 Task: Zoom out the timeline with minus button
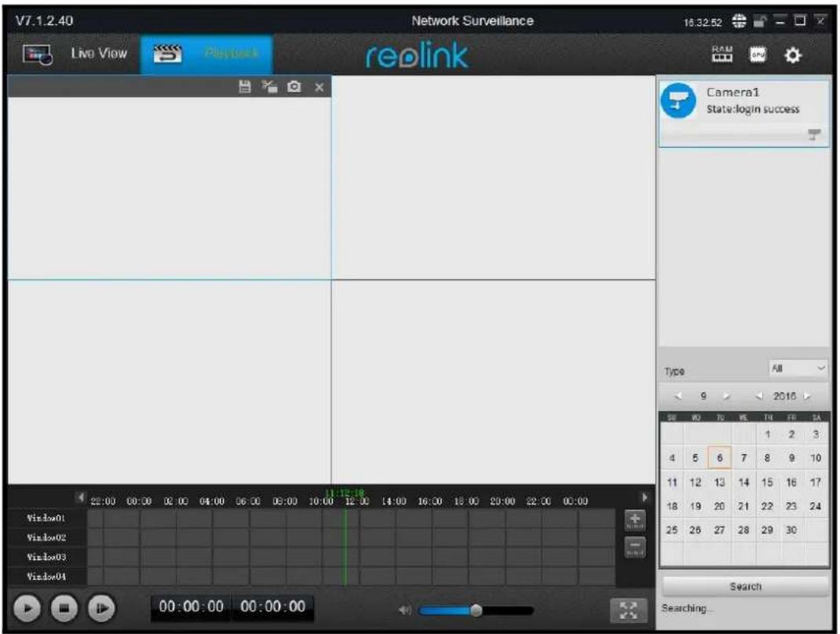pos(635,547)
